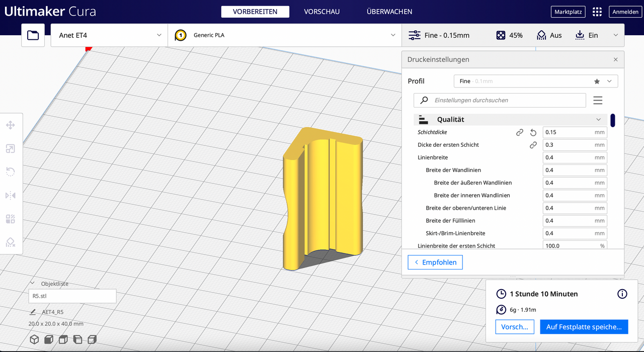
Task: Click the print time info icon
Action: pyautogui.click(x=622, y=294)
